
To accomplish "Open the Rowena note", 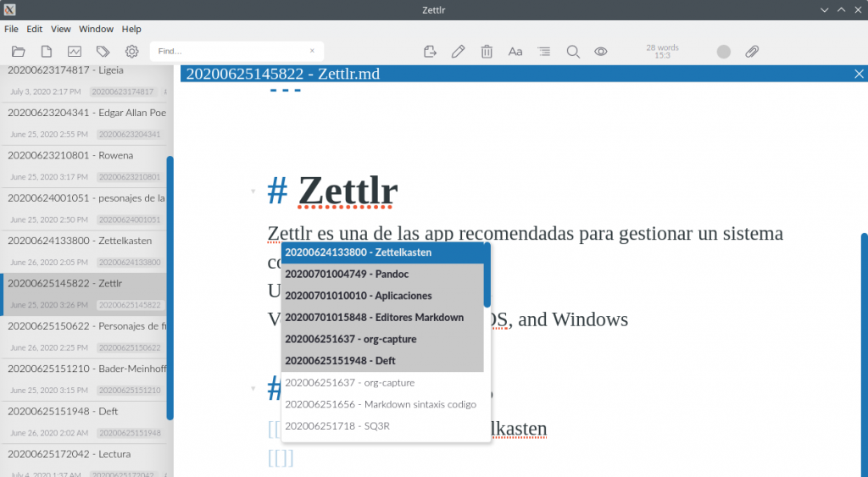I will tap(83, 166).
